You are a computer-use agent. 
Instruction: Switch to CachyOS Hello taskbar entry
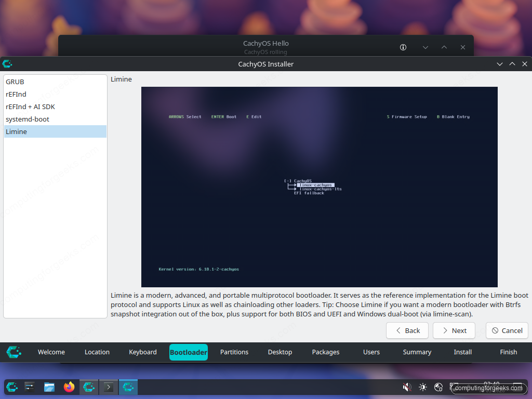tap(89, 387)
